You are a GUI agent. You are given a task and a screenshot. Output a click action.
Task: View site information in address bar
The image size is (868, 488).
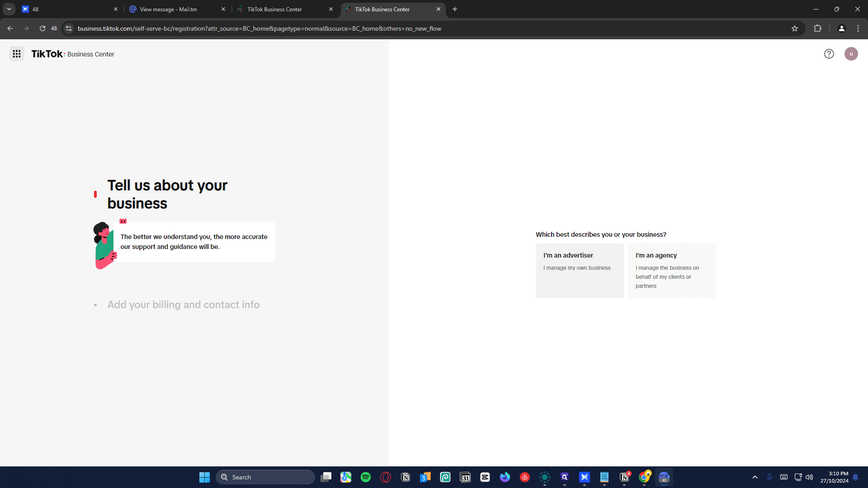69,28
